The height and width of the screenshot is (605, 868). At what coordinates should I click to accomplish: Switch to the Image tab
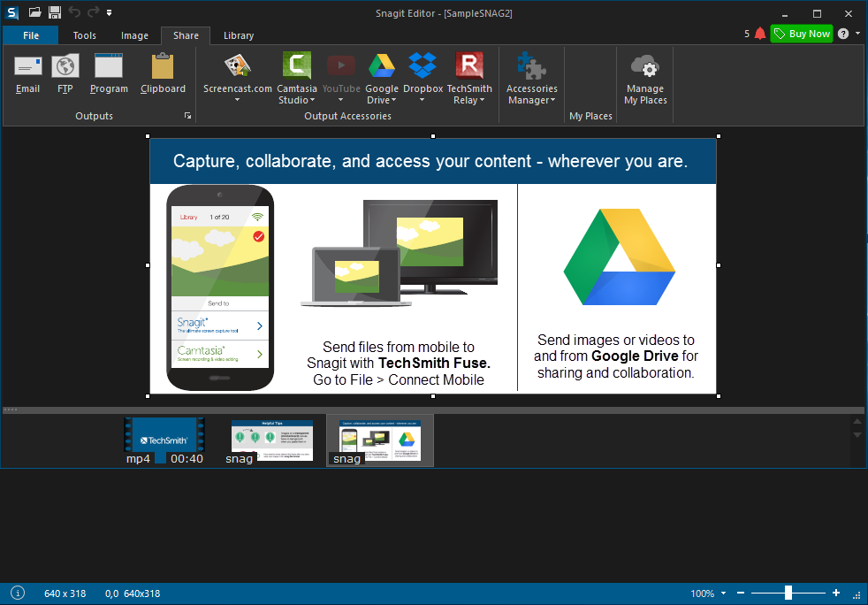[134, 35]
